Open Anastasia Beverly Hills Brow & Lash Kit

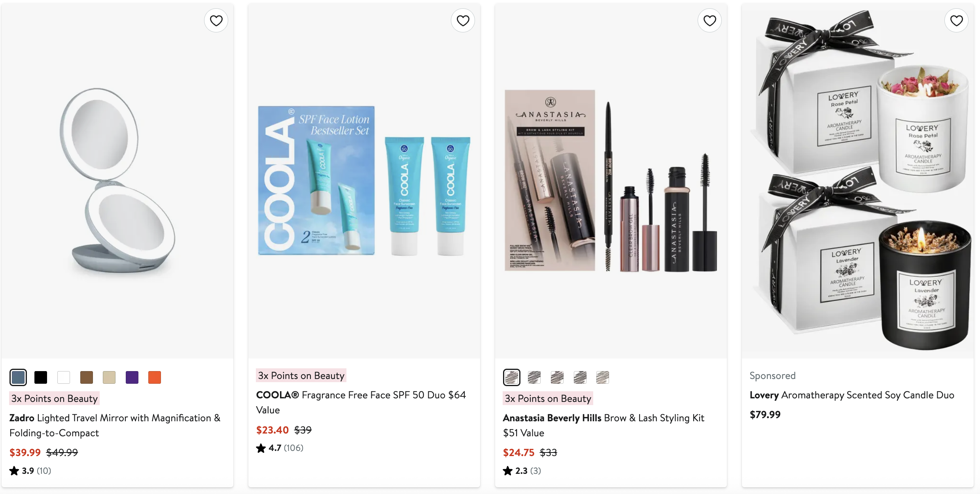(x=604, y=425)
